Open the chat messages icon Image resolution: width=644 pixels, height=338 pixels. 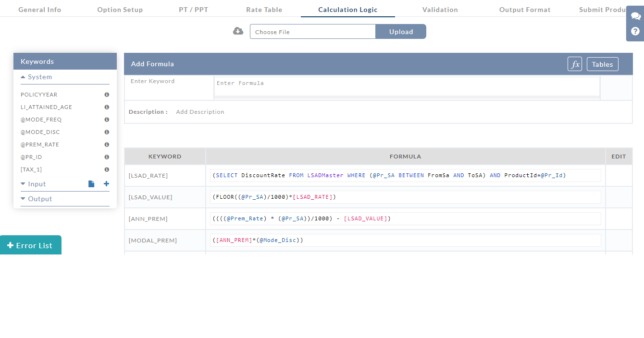point(635,16)
